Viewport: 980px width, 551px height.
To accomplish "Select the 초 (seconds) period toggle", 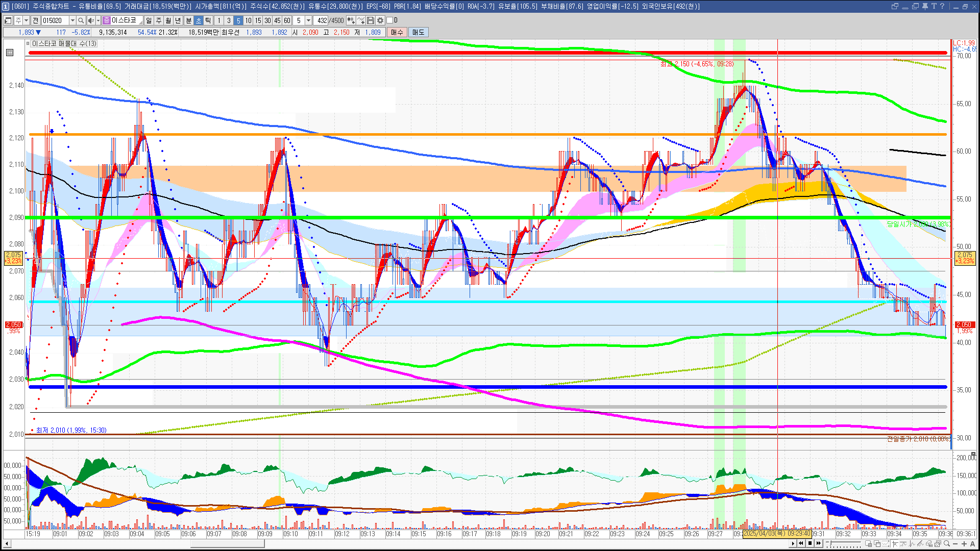I will coord(199,20).
